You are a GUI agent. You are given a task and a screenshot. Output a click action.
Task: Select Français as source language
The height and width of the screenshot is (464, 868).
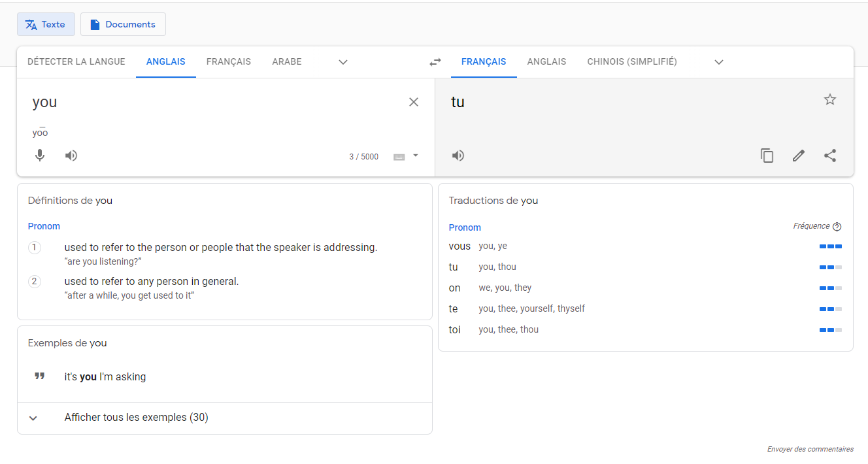coord(229,62)
